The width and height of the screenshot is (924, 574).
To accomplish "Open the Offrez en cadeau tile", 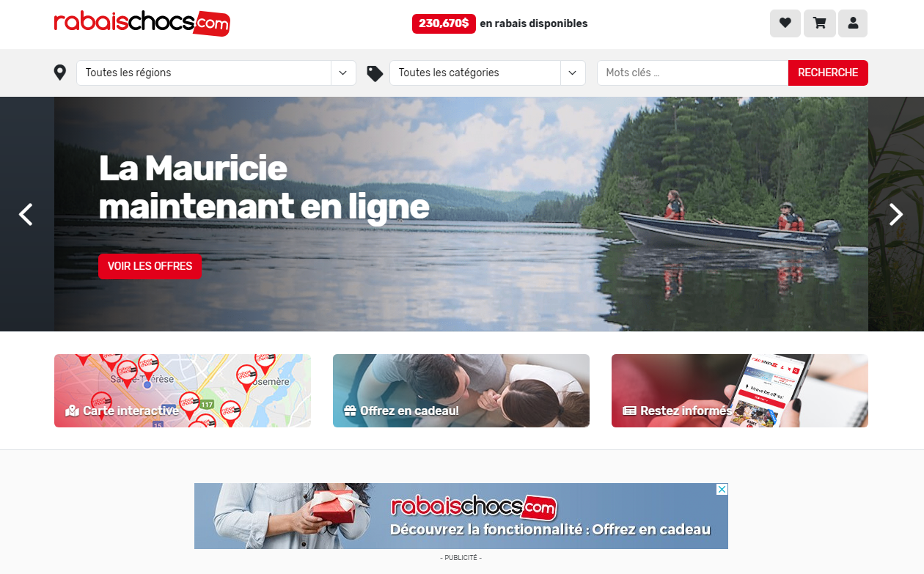I will [x=461, y=391].
